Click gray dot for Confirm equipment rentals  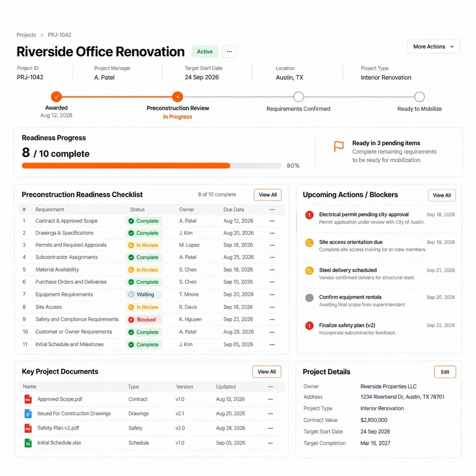309,298
